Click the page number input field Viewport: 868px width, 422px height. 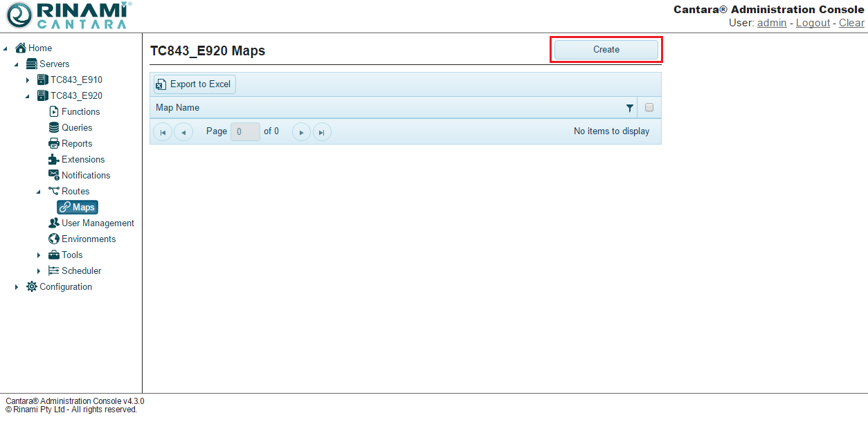click(x=245, y=131)
